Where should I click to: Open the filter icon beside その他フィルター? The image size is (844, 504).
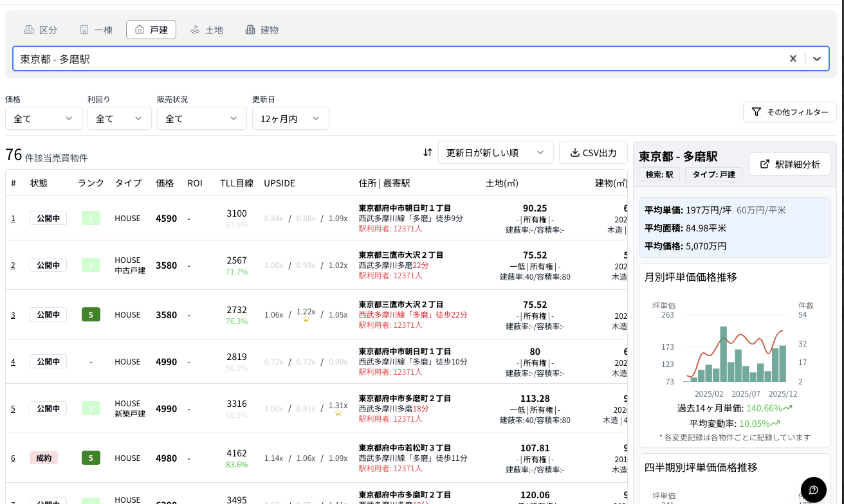[x=757, y=112]
